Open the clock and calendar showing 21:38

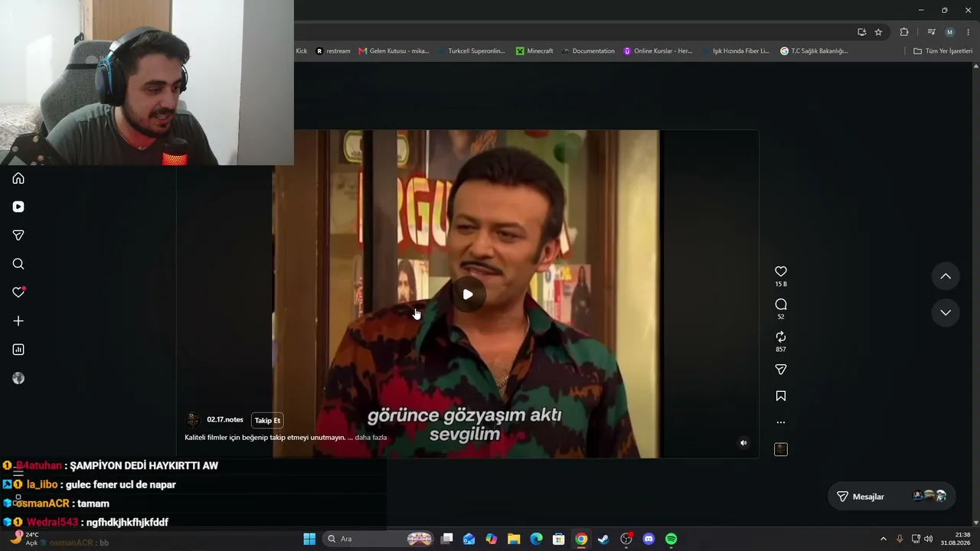955,539
